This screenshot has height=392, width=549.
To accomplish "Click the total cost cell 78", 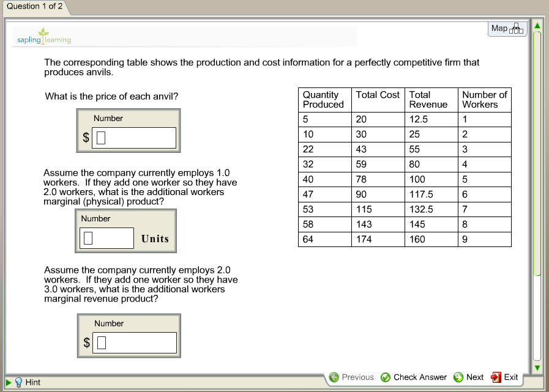I will point(378,179).
